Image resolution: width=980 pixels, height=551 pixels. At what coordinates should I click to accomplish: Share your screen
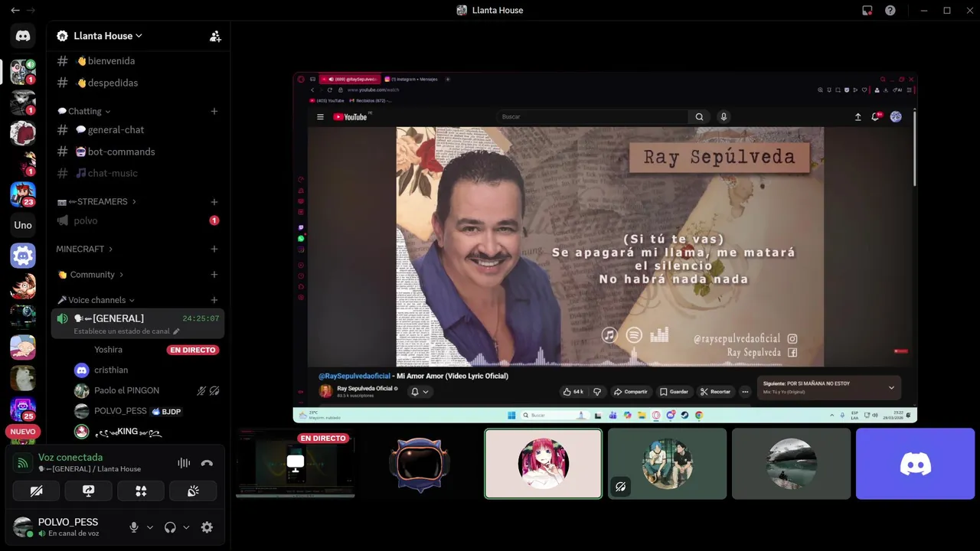(88, 491)
